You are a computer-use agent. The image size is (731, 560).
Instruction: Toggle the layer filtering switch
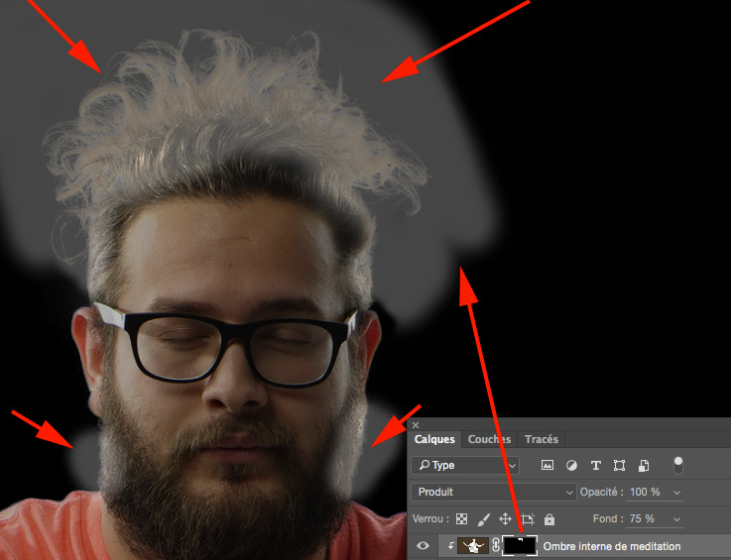[678, 464]
